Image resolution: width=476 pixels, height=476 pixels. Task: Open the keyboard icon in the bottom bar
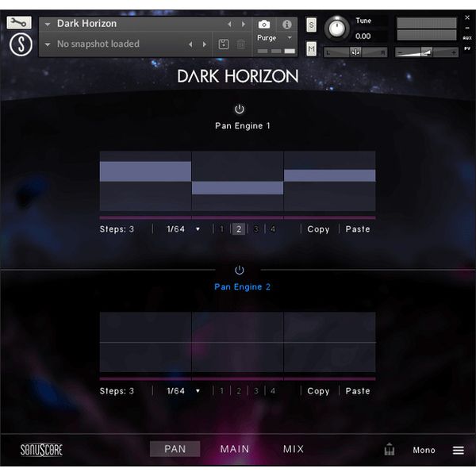tap(390, 449)
